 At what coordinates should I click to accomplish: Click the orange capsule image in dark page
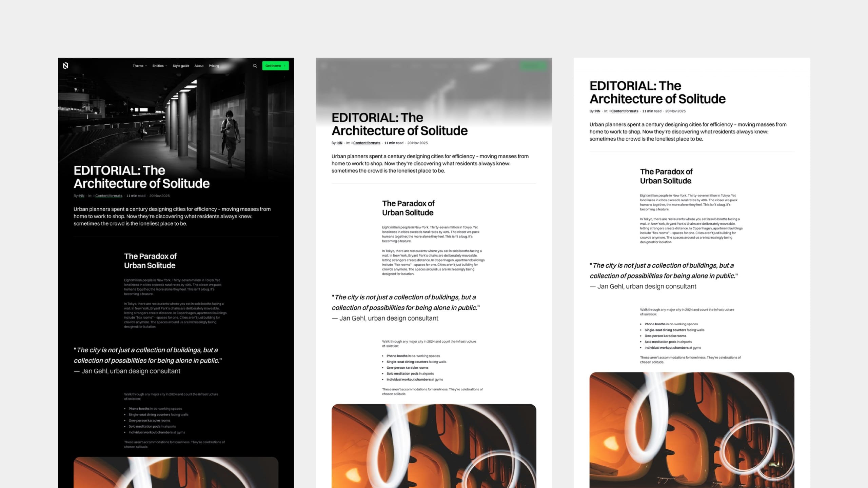pyautogui.click(x=176, y=472)
